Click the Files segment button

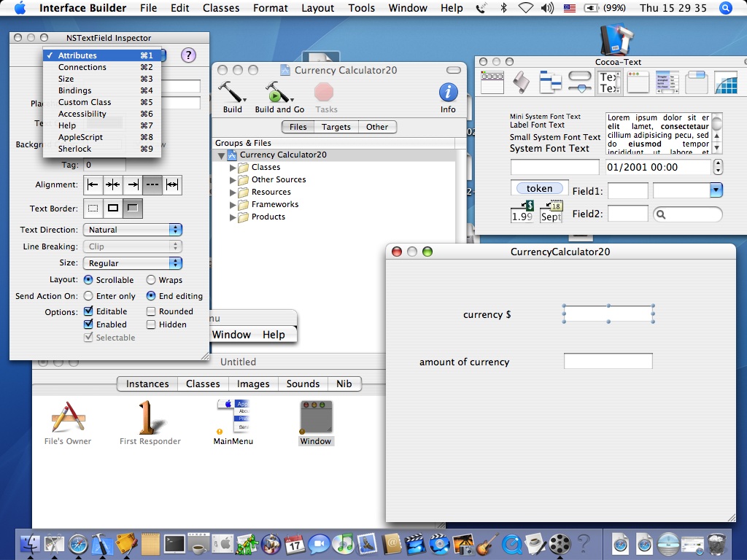[x=298, y=127]
